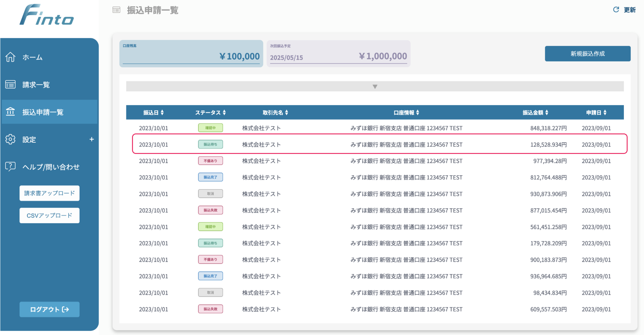Click the help question-mark icon
The width and height of the screenshot is (644, 335).
pyautogui.click(x=10, y=166)
